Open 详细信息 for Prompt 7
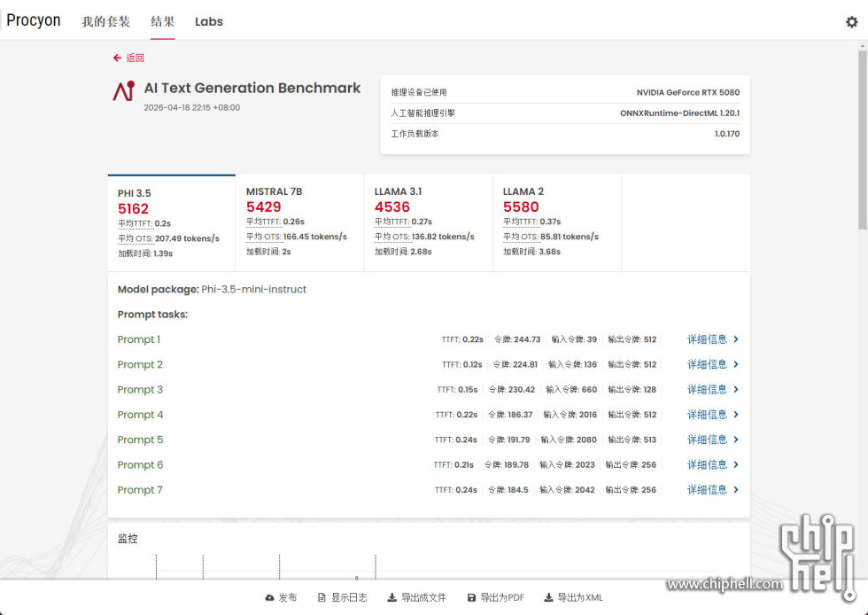The image size is (868, 615). pyautogui.click(x=707, y=490)
